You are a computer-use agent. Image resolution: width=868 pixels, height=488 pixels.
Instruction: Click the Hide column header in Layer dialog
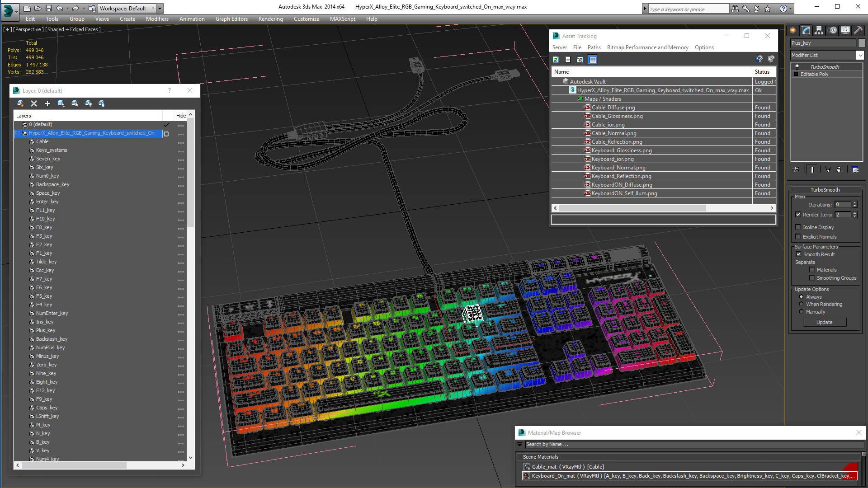pyautogui.click(x=181, y=116)
